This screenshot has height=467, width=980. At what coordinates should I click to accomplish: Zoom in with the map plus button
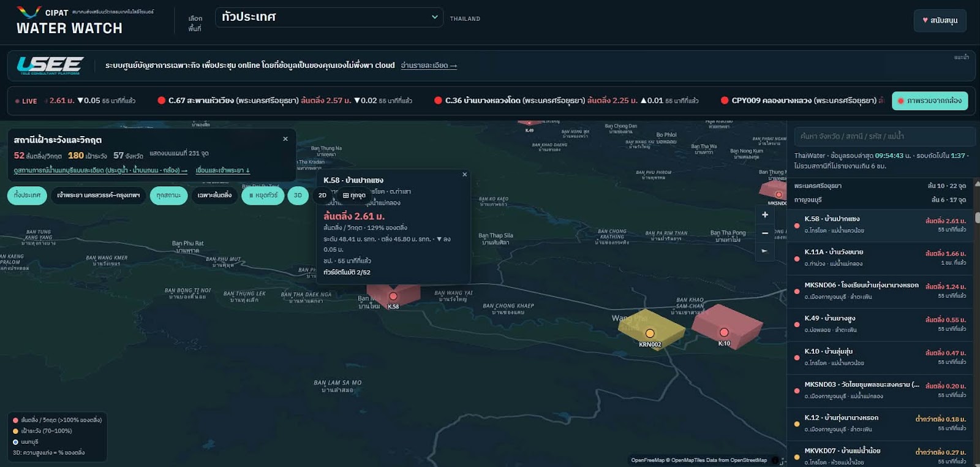pos(765,215)
